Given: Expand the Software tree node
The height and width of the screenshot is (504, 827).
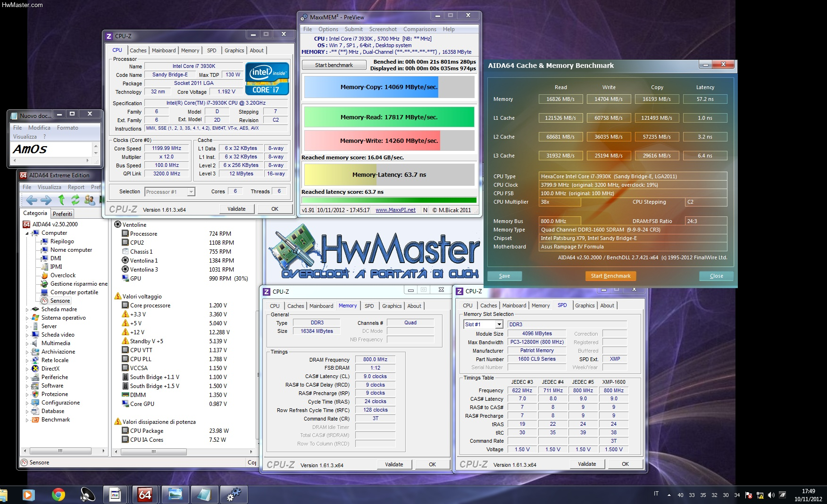Looking at the screenshot, I should pos(27,386).
